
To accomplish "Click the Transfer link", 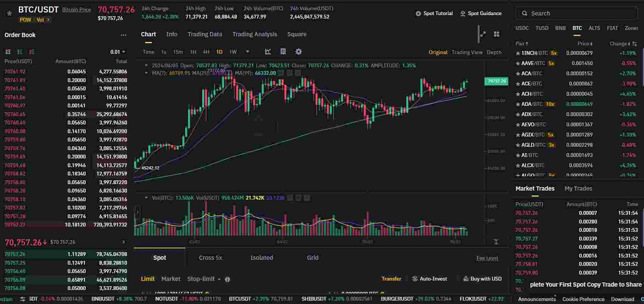I will pos(391,279).
